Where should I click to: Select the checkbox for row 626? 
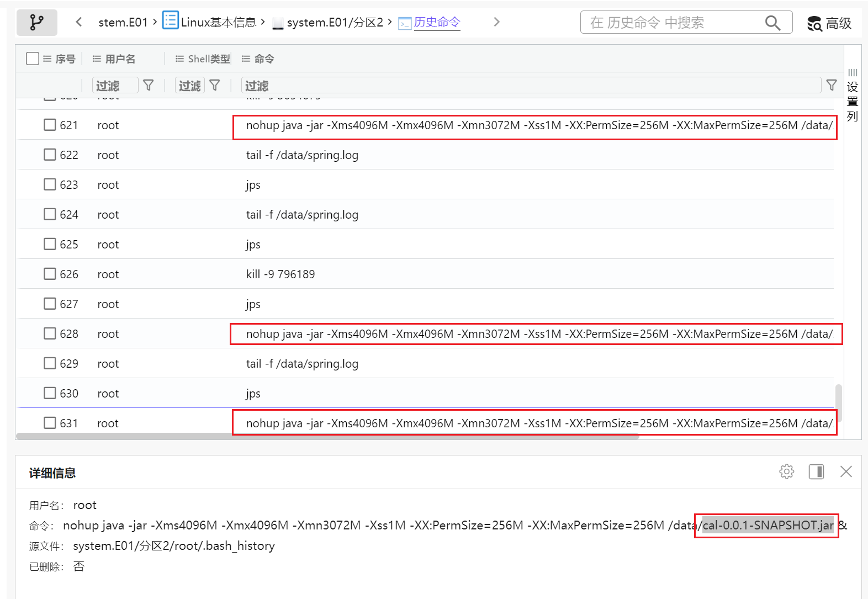coord(50,274)
